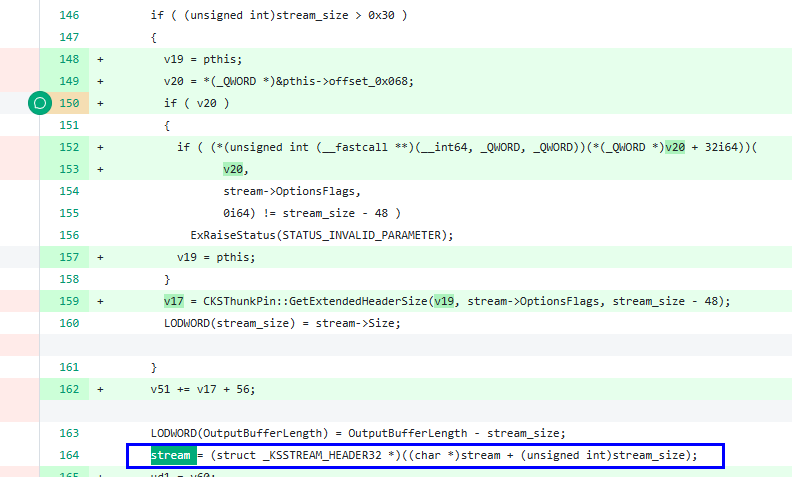Click '_KSSTREAM_HEADER32' cast on line 164
Viewport: 792px width, 477px height.
pos(322,455)
